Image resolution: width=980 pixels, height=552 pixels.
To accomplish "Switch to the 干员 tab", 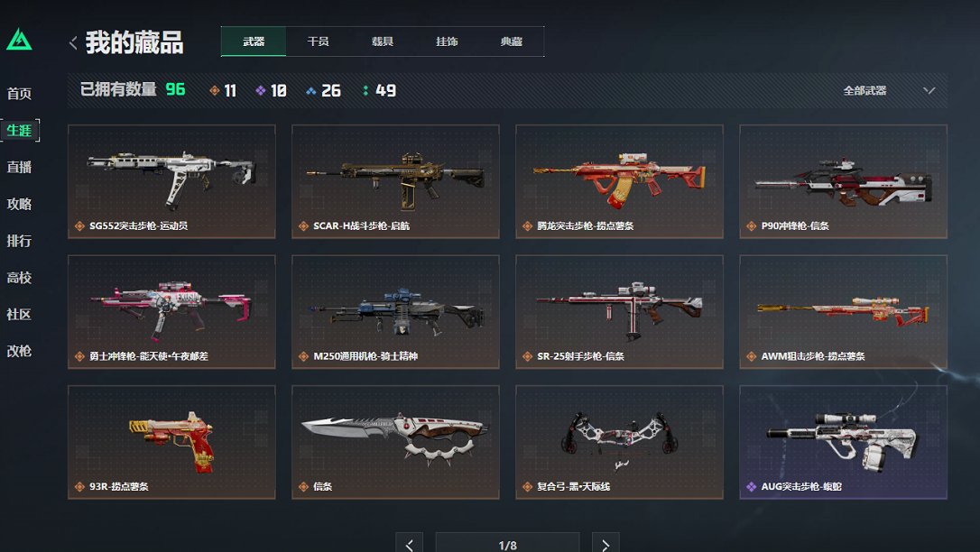I will click(319, 41).
